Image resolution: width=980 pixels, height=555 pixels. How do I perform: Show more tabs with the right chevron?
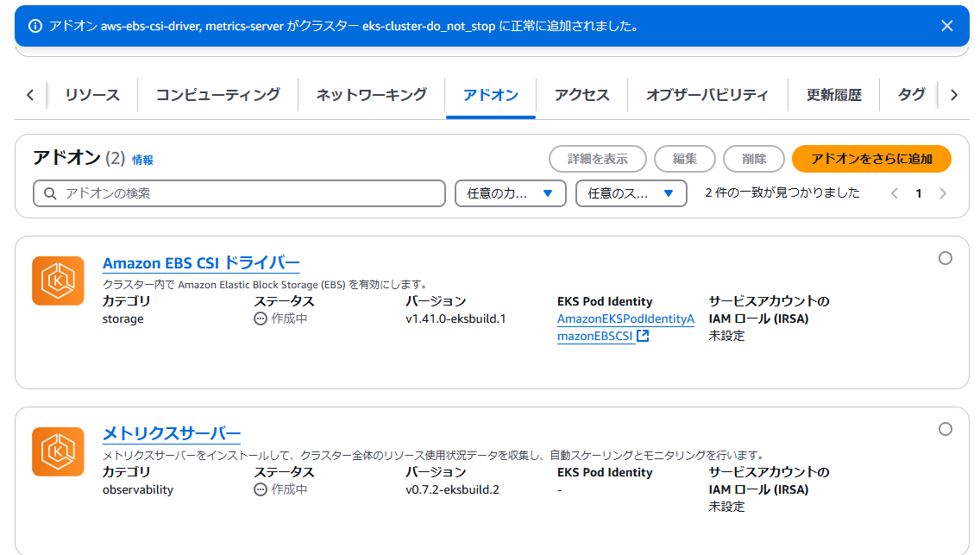[954, 95]
